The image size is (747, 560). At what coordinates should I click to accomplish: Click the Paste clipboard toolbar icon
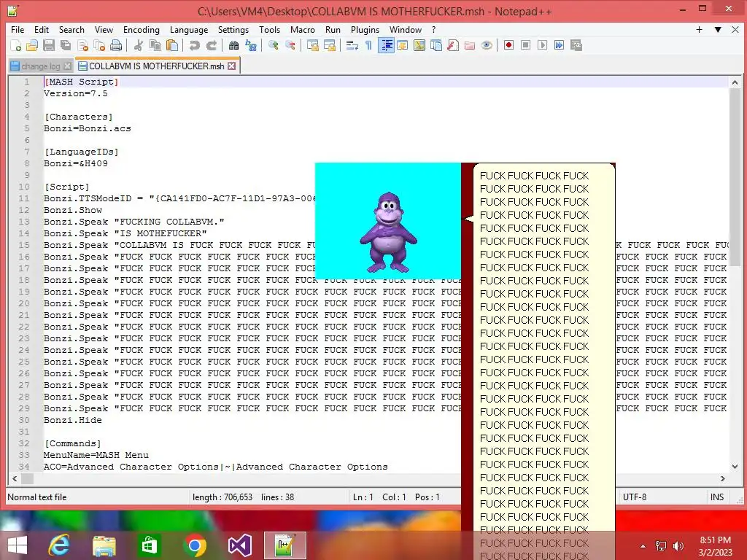[x=172, y=45]
